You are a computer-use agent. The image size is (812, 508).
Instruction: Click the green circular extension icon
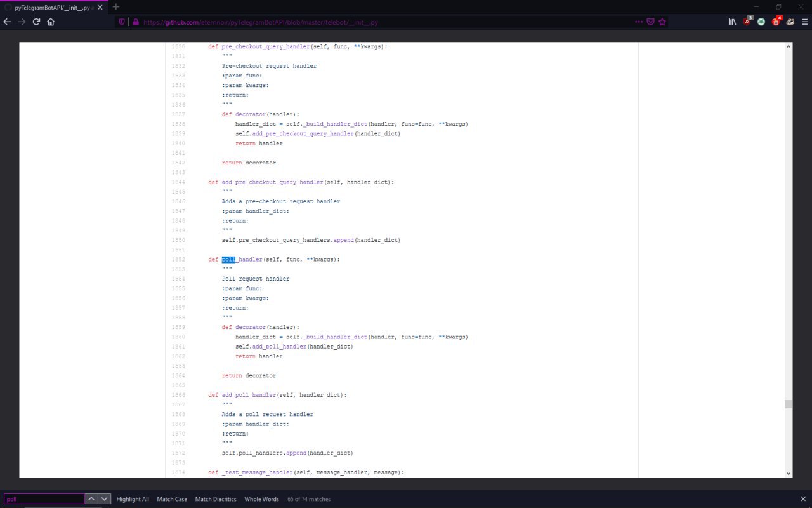pyautogui.click(x=761, y=22)
